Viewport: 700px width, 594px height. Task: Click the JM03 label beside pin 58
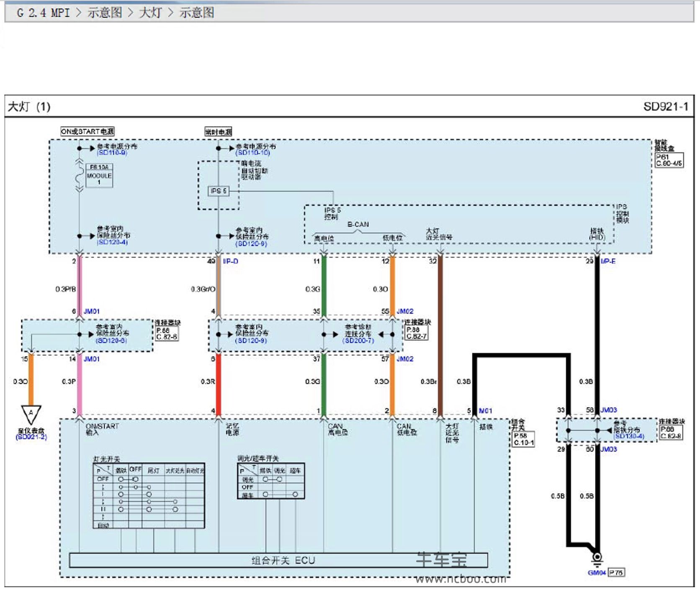point(609,410)
